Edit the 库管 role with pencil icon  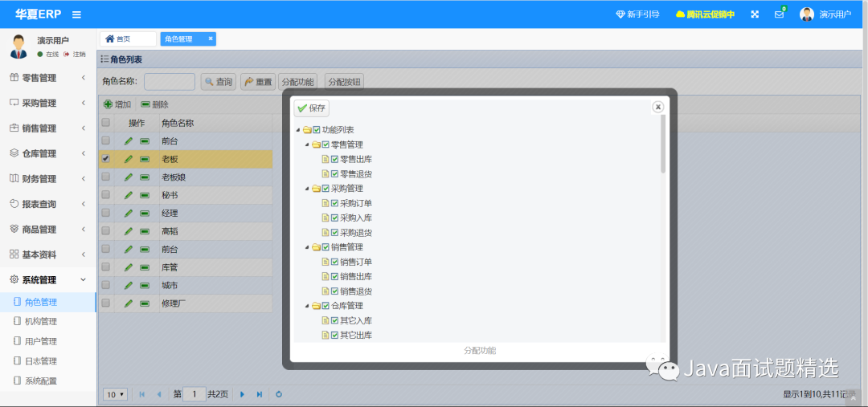tap(129, 267)
